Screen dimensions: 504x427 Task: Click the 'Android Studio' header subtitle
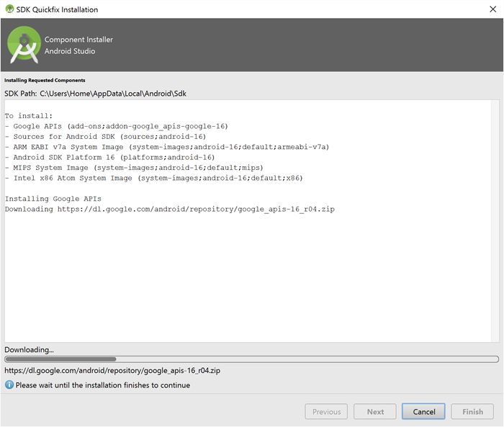tap(70, 51)
